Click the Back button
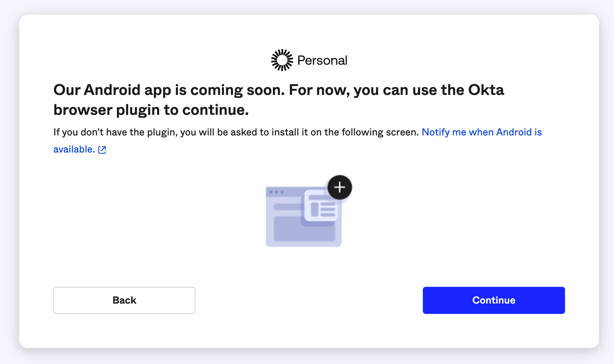Viewport: 614px width, 364px height. [124, 300]
